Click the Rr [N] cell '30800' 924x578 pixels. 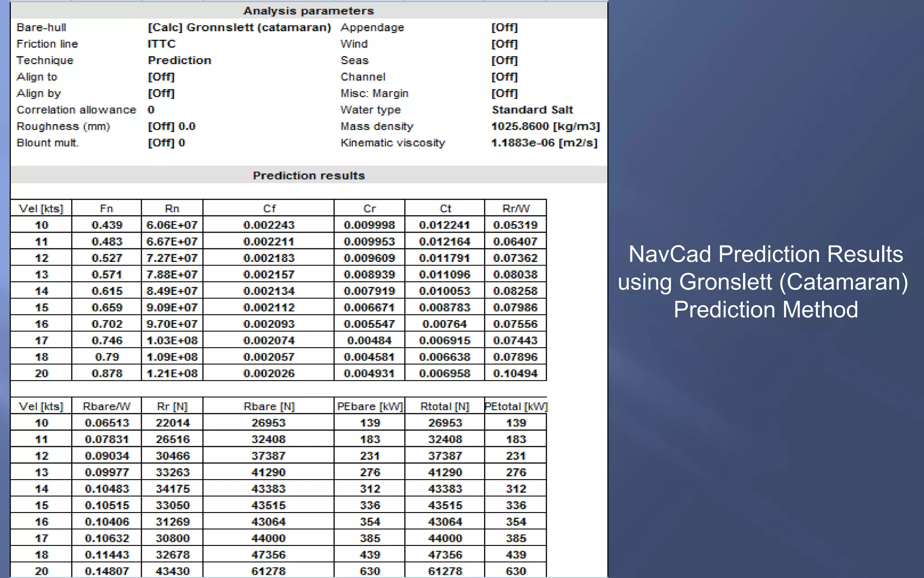pos(173,538)
